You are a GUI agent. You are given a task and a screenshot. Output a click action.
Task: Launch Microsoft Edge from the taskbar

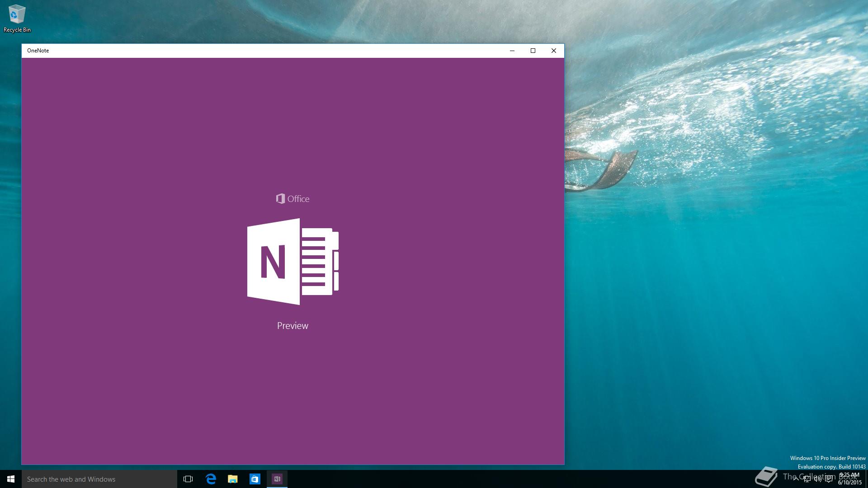click(x=211, y=479)
